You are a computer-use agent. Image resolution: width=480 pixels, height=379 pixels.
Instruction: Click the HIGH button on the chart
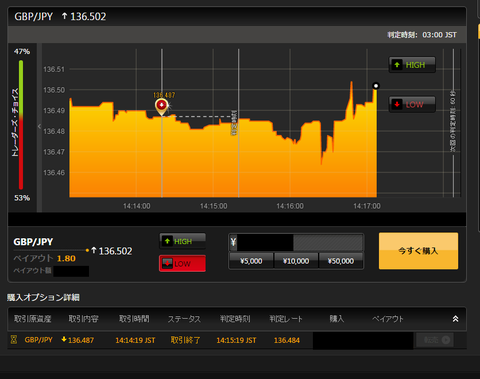[x=412, y=65]
